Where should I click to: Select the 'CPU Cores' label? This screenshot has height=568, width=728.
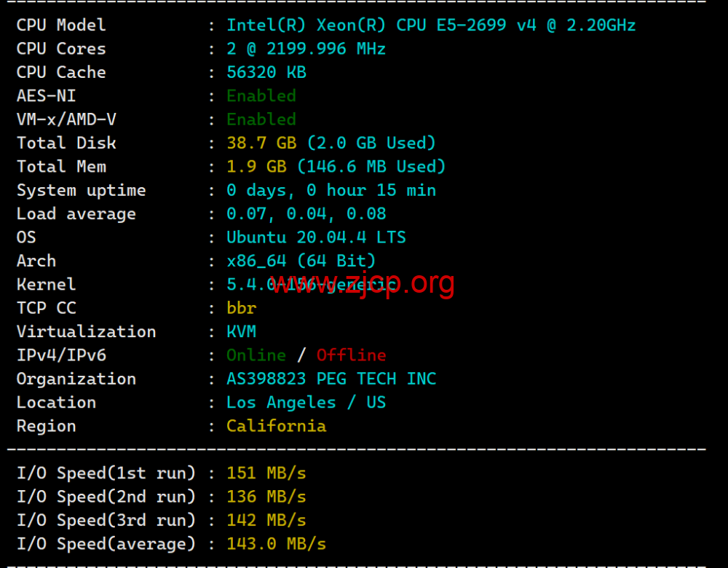[61, 49]
